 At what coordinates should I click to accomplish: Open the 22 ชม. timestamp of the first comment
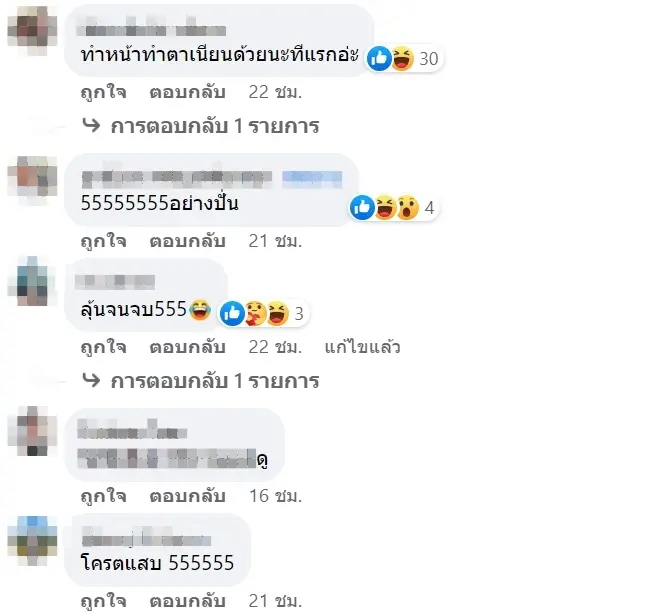[x=275, y=92]
